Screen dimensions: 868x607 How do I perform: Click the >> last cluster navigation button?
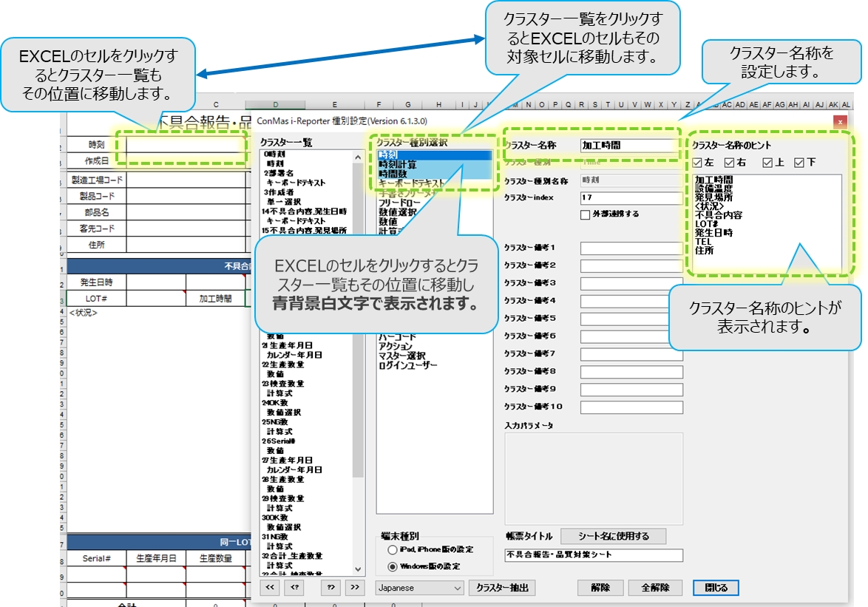[355, 587]
